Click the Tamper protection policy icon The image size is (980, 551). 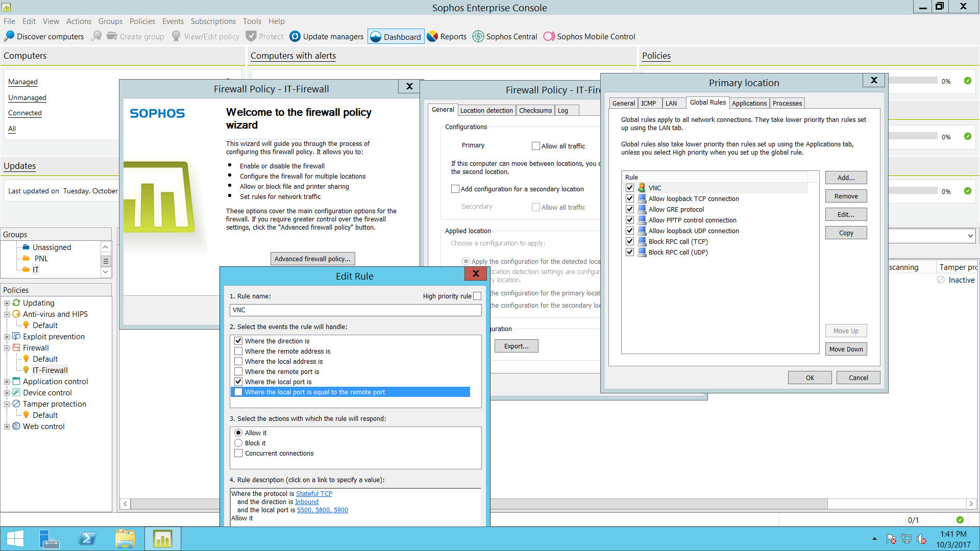[x=16, y=404]
